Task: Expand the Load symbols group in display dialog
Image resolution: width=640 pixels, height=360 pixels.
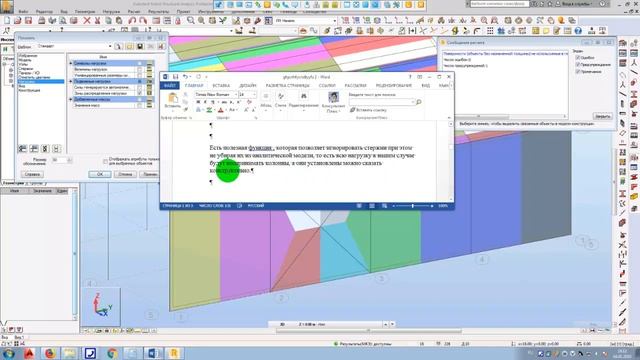Action: [x=71, y=64]
